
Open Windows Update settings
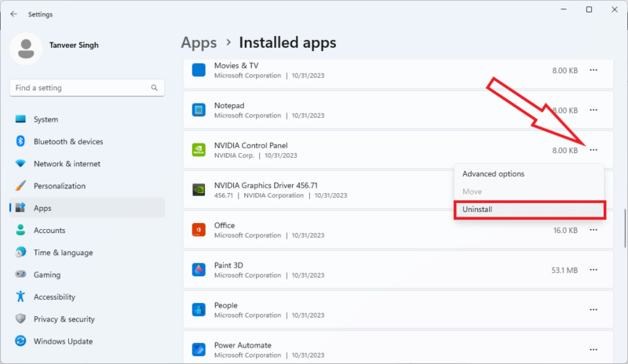(87, 341)
